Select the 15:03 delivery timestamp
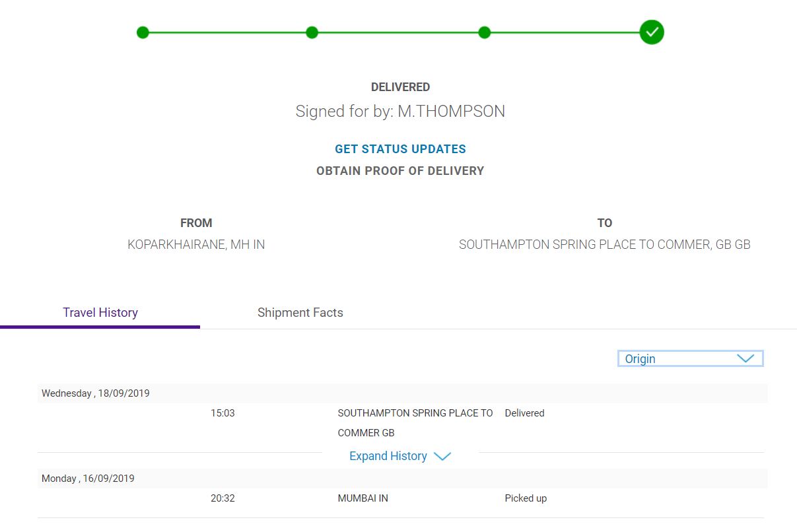This screenshot has width=797, height=532. tap(223, 413)
